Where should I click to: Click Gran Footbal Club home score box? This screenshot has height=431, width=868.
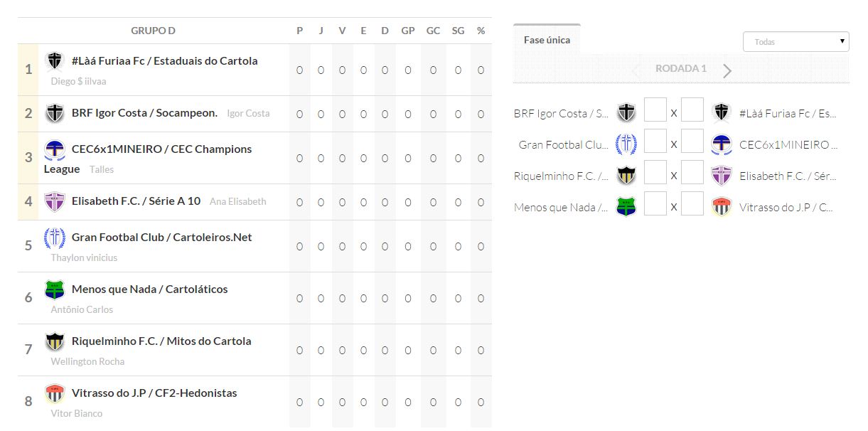655,142
